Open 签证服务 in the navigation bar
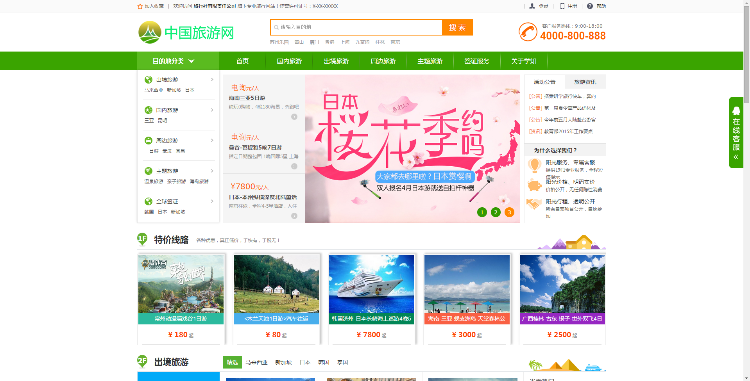 pyautogui.click(x=477, y=61)
